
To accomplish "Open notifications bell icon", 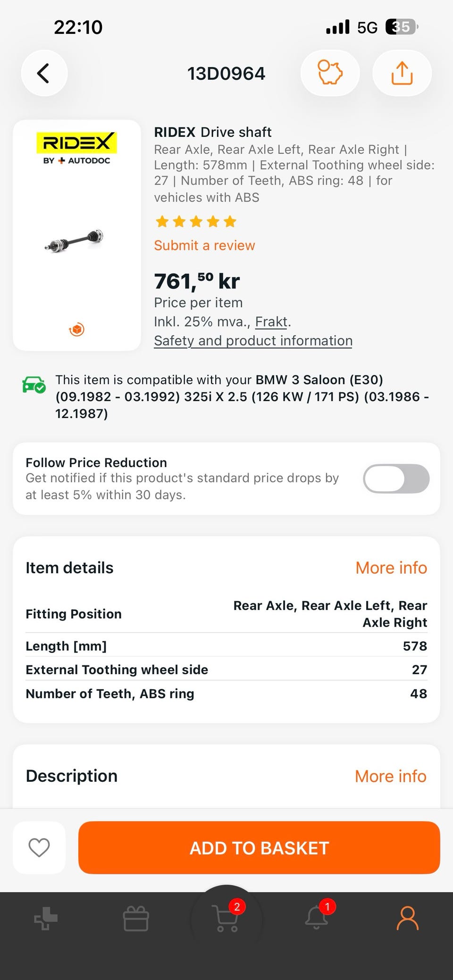I will (317, 918).
